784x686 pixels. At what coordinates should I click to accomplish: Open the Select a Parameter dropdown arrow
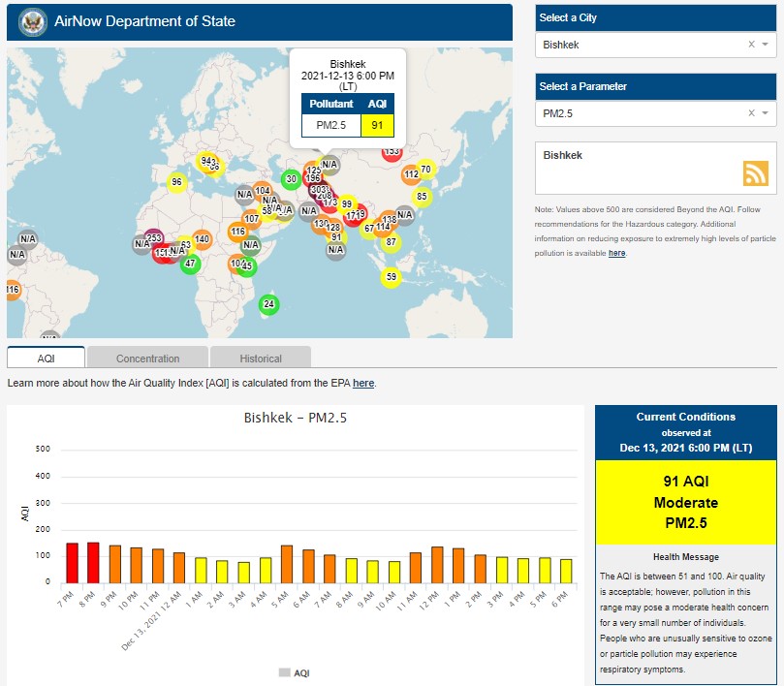pyautogui.click(x=765, y=113)
